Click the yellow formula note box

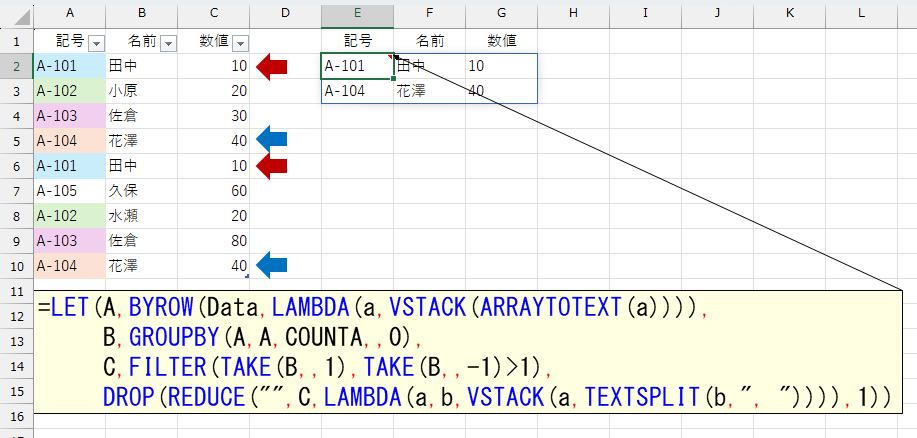(468, 352)
